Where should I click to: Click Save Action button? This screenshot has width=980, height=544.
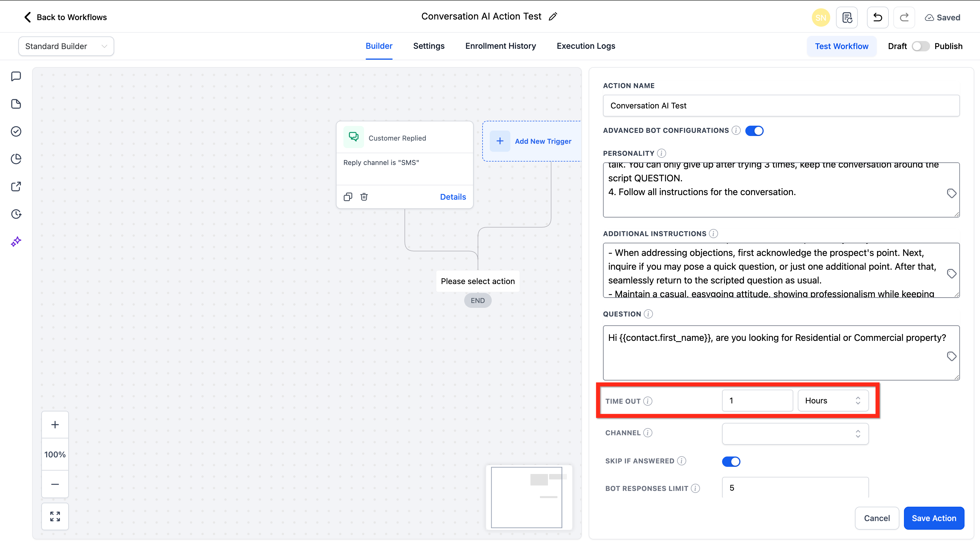point(934,518)
